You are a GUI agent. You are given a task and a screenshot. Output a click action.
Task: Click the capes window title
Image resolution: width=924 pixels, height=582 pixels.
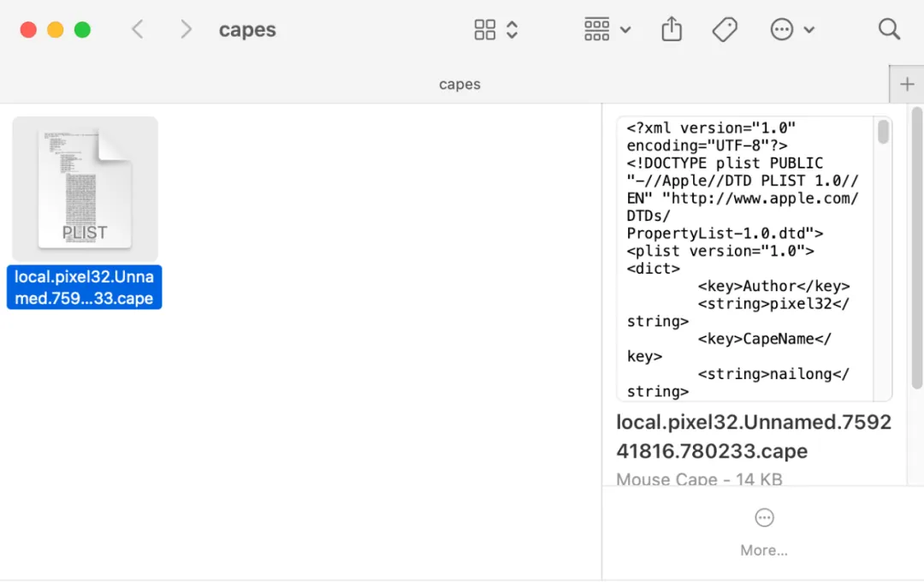tap(247, 29)
